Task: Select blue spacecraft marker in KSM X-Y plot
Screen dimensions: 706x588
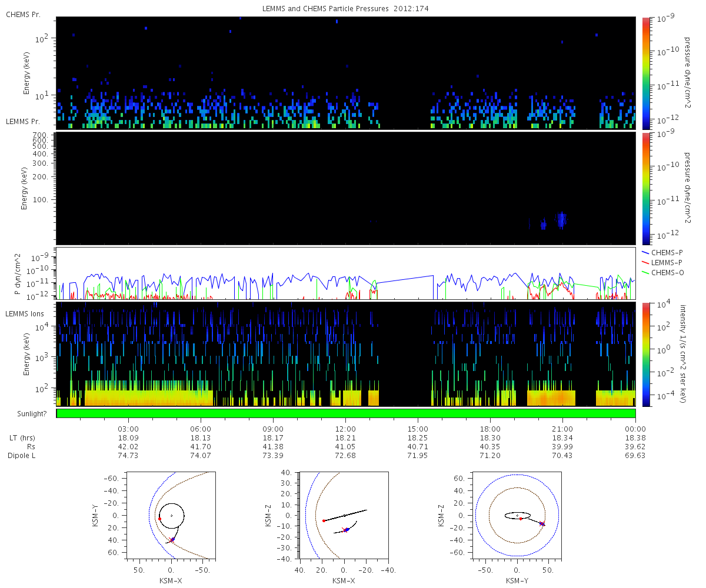Action: (x=172, y=539)
